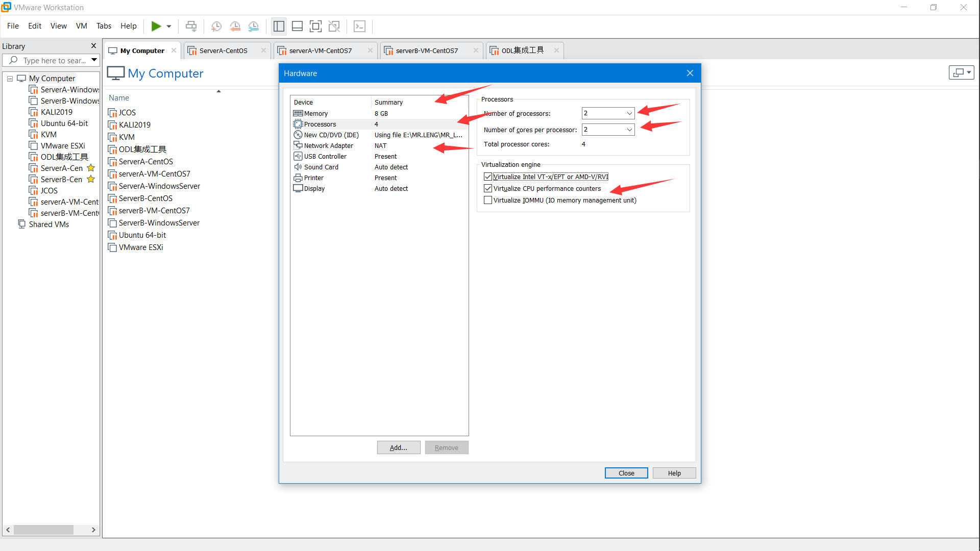Viewport: 980px width, 551px height.
Task: Enter full screen mode icon
Action: pos(316,26)
